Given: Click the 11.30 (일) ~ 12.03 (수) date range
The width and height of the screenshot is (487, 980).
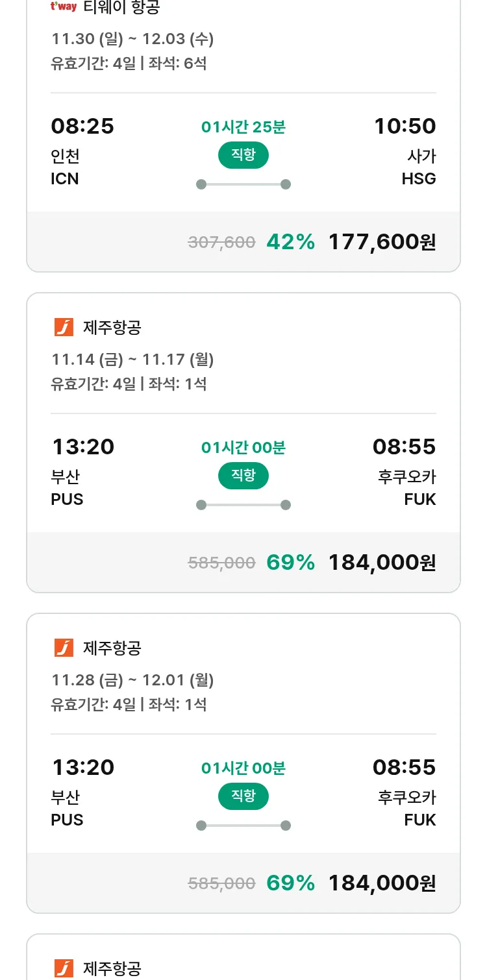Looking at the screenshot, I should pyautogui.click(x=132, y=39).
